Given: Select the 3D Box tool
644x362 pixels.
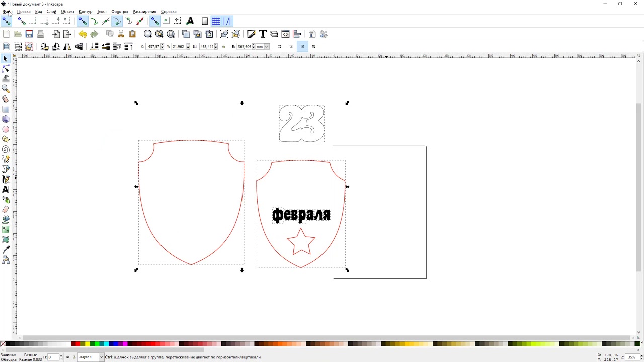Looking at the screenshot, I should pyautogui.click(x=6, y=119).
